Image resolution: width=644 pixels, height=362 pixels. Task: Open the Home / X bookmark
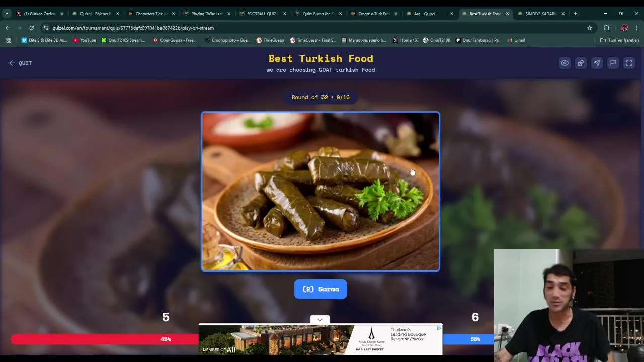tap(405, 40)
